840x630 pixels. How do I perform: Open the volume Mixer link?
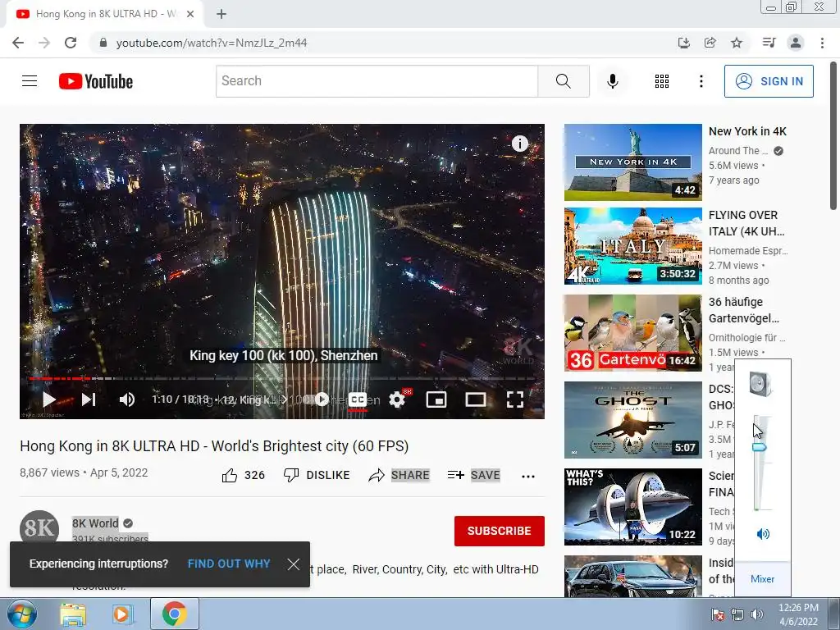(762, 579)
